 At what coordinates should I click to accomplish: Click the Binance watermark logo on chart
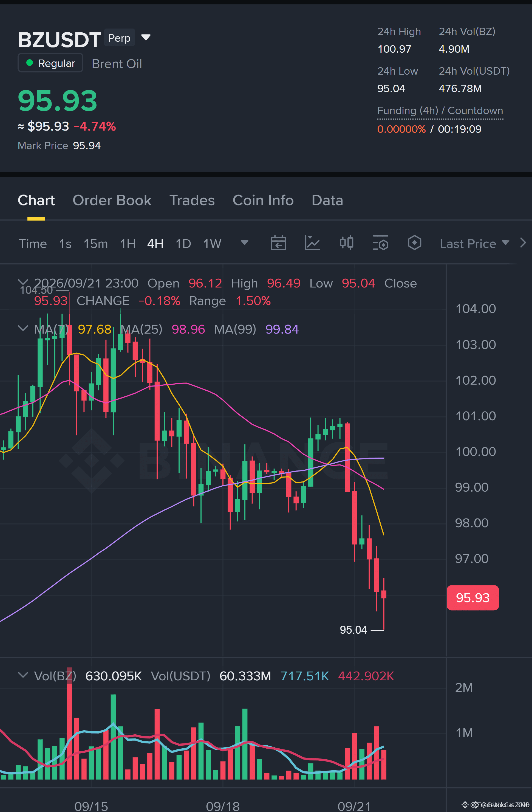(x=91, y=461)
